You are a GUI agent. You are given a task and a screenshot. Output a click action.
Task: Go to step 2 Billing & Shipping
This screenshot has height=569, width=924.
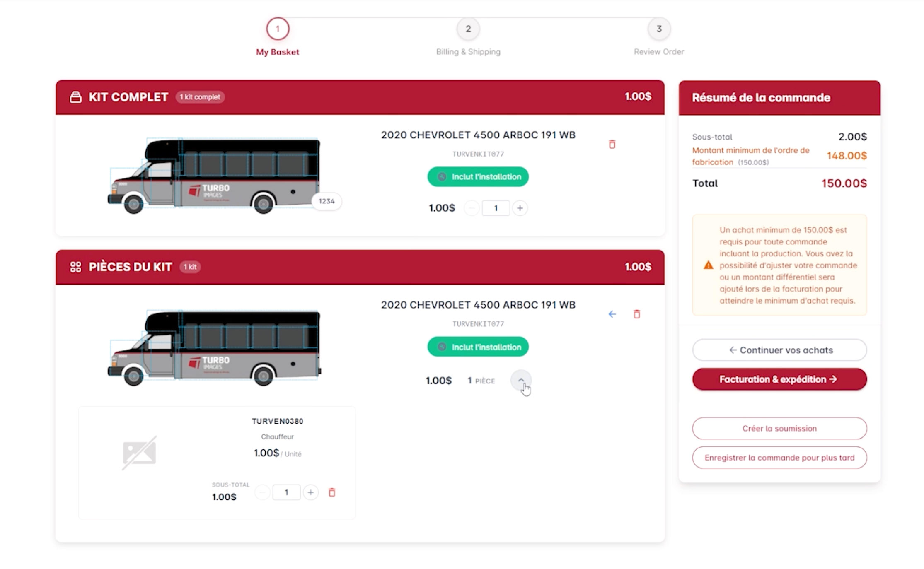pyautogui.click(x=468, y=29)
